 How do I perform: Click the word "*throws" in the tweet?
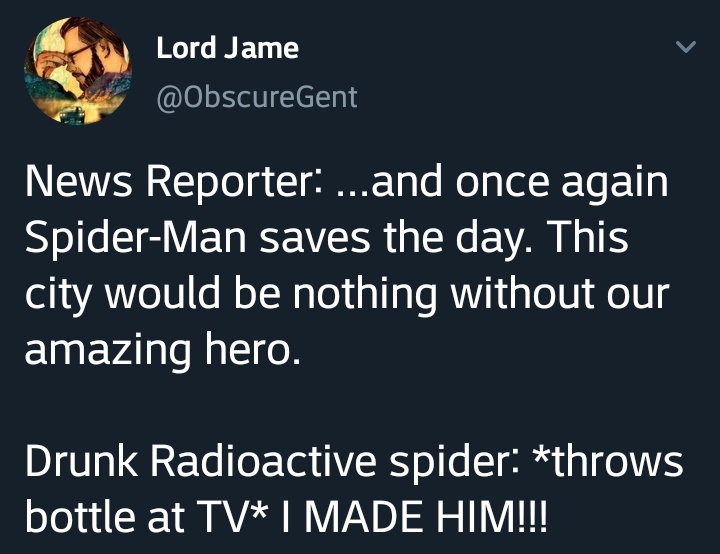tap(608, 460)
